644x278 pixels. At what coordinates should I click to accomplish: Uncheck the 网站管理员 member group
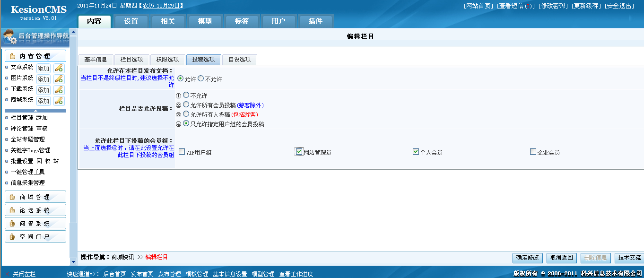pos(298,152)
